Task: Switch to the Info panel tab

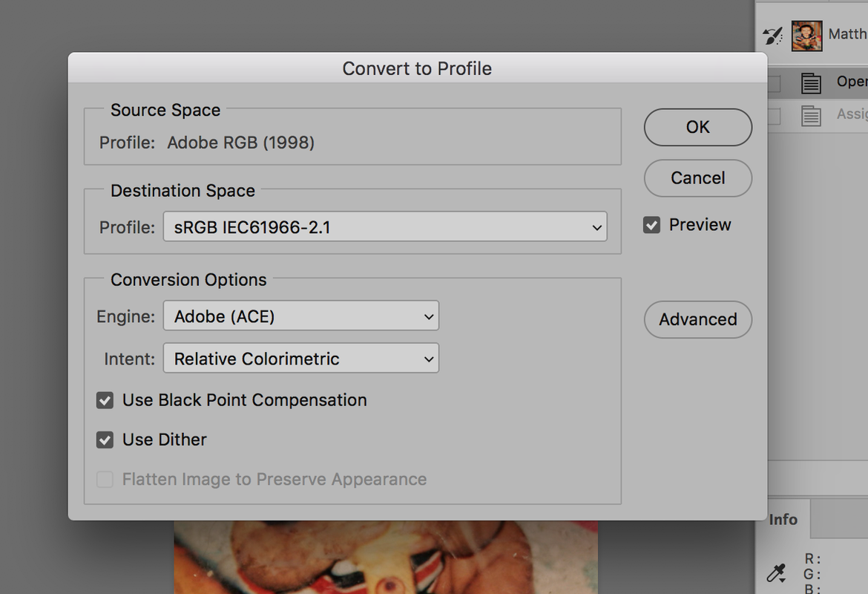Action: pyautogui.click(x=783, y=519)
